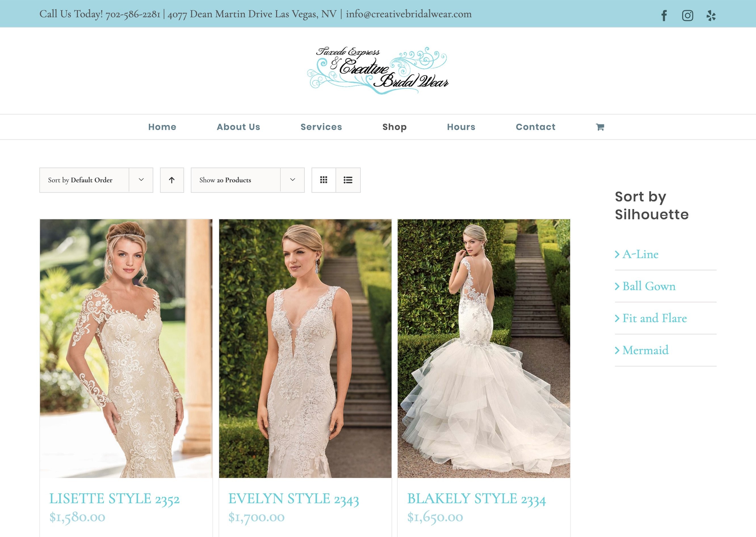Open the Hours menu item

[461, 127]
